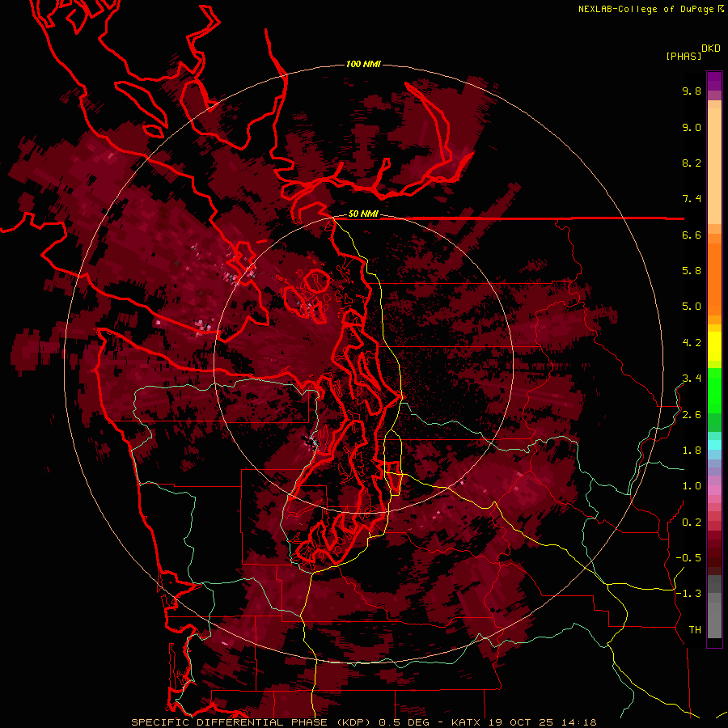Pick the bright orange band of the color scale
The height and width of the screenshot is (728, 728).
tap(714, 280)
